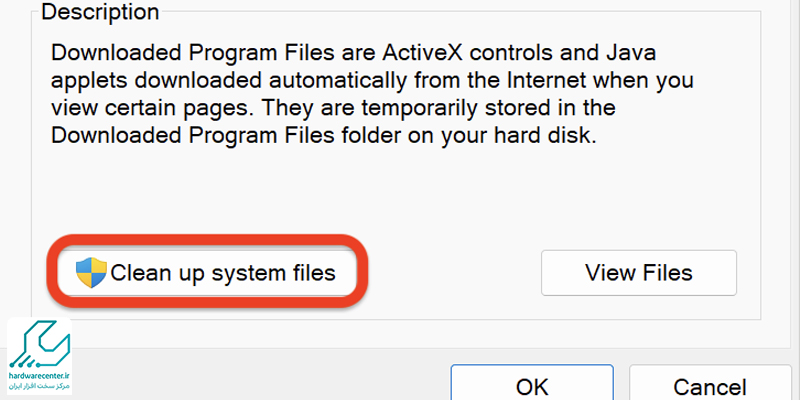This screenshot has width=800, height=400.
Task: Select the 'Clean up system files' button
Action: coord(207,271)
